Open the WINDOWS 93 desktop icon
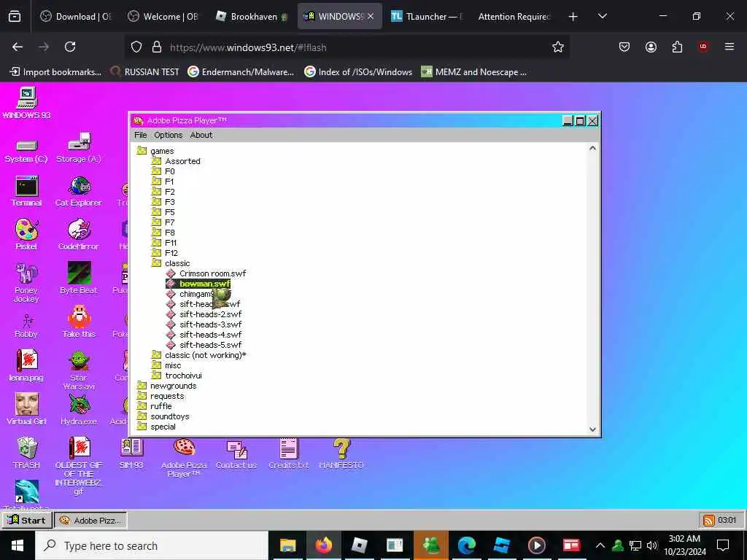Viewport: 747px width, 560px height. click(27, 103)
